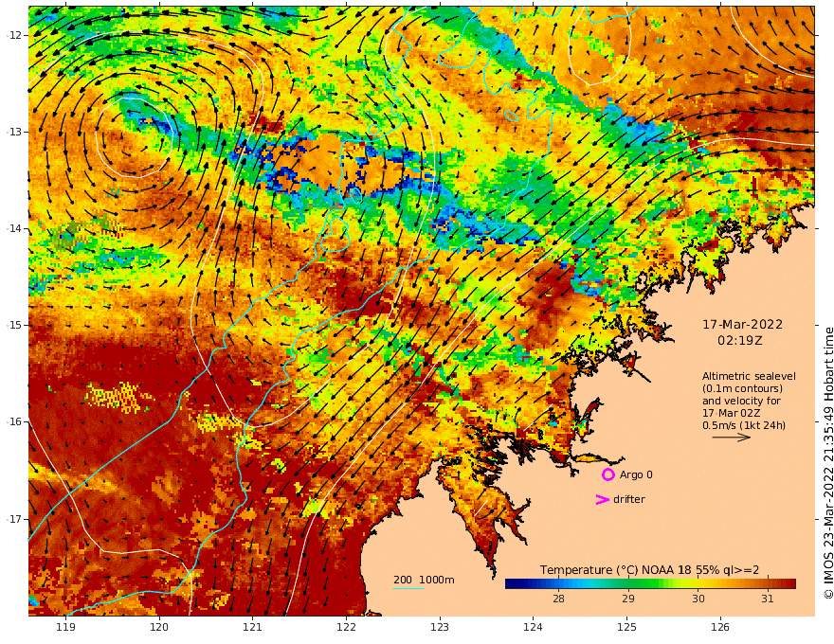The image size is (834, 644).
Task: Click the date label 17-Mar-2022
Action: pyautogui.click(x=742, y=325)
